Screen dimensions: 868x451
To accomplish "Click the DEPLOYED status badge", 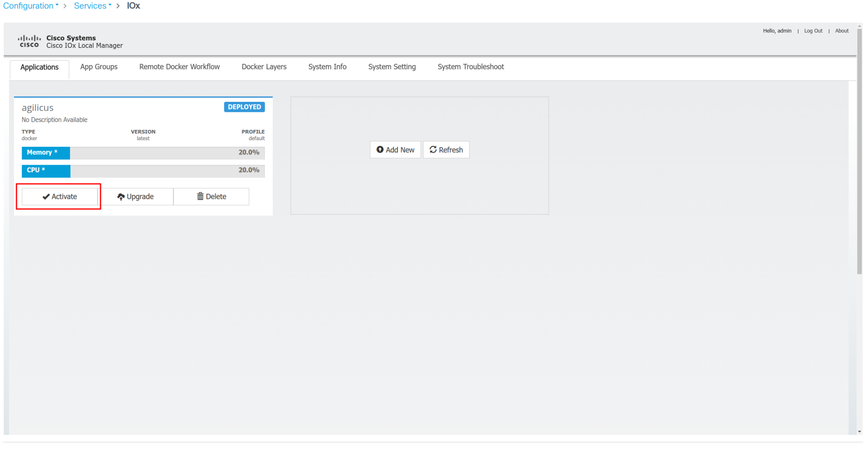I will [x=244, y=107].
